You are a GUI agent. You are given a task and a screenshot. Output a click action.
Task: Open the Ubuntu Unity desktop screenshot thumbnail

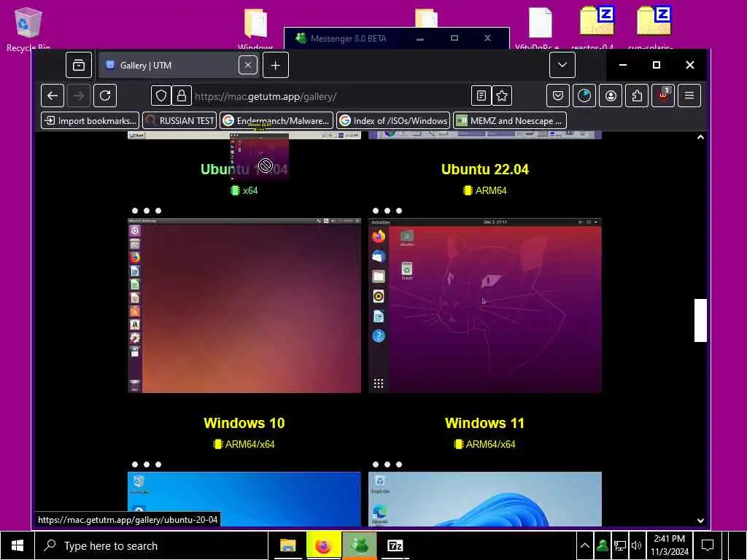(244, 306)
